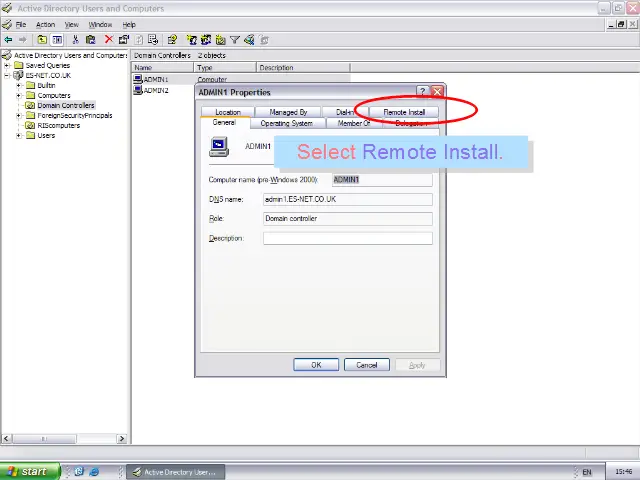Click first quick launch icon beside start

click(79, 471)
